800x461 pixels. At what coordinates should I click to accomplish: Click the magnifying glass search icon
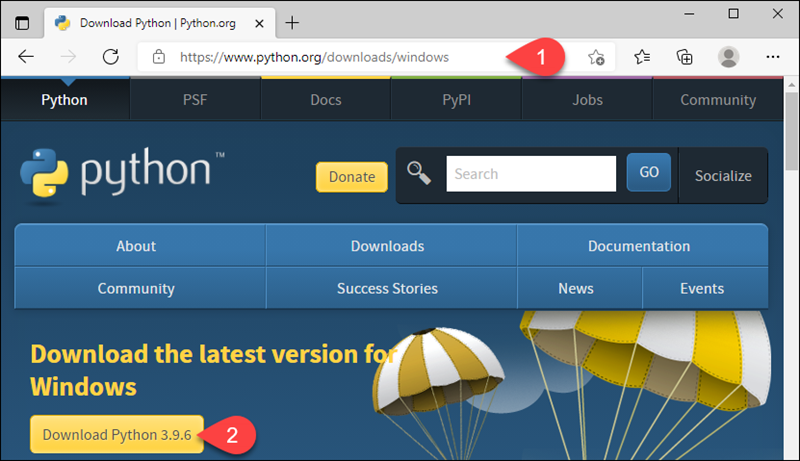click(x=419, y=173)
